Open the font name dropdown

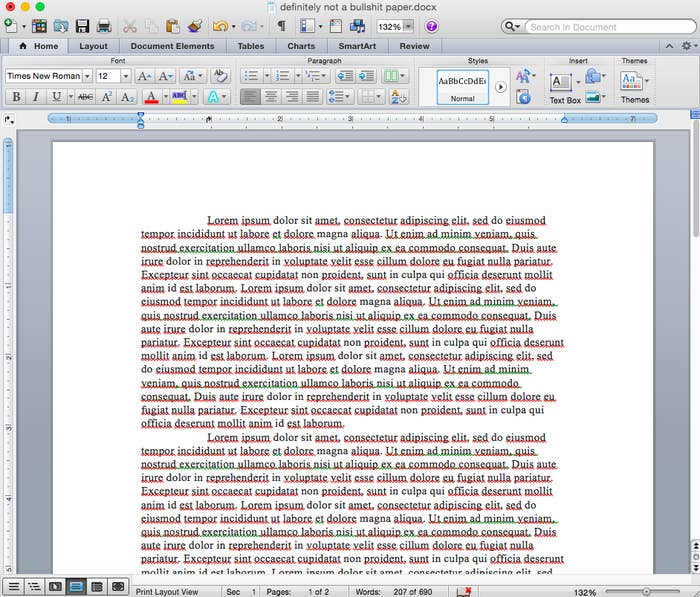coord(88,76)
